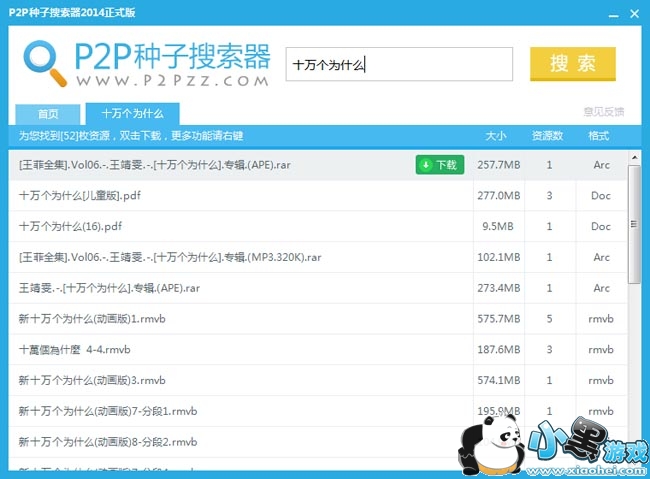Minimize the P2P种子搜索器 window
Viewport: 650px width, 479px height.
[614, 14]
